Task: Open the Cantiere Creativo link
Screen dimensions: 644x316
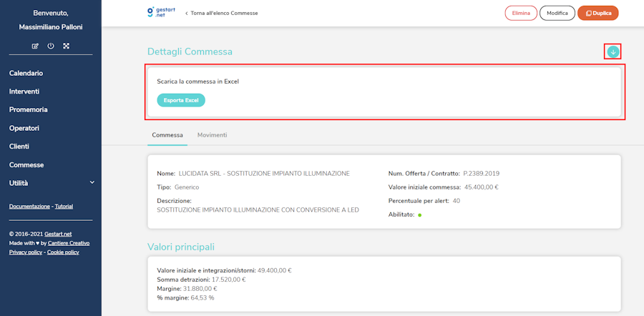Action: pos(68,243)
